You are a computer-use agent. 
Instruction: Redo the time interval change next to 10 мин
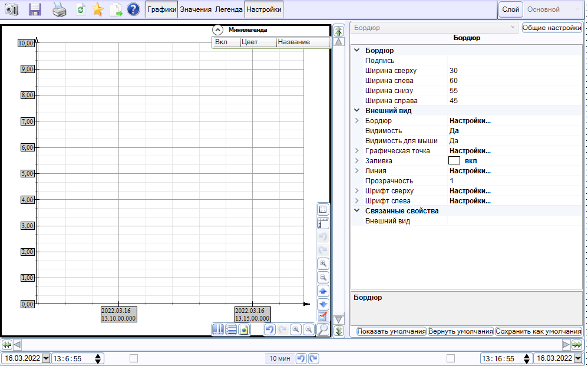point(313,358)
